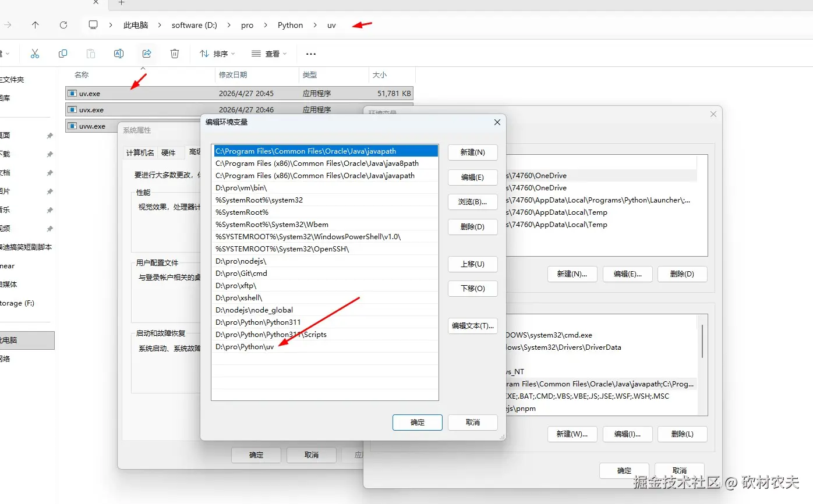Switch to 计算机名 tab in 系统属性
813x504 pixels.
[x=140, y=152]
